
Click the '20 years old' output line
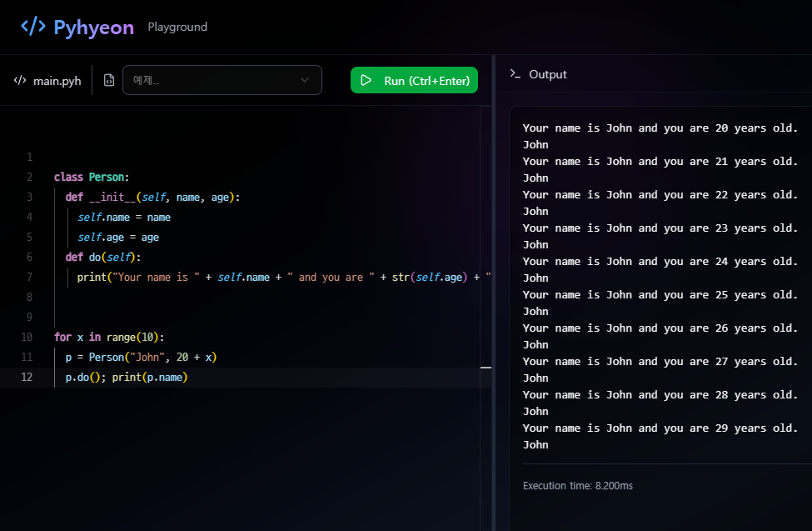tap(660, 128)
